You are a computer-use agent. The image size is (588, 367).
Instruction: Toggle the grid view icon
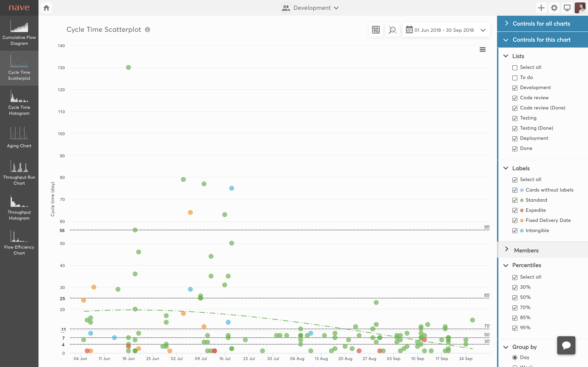pyautogui.click(x=376, y=30)
